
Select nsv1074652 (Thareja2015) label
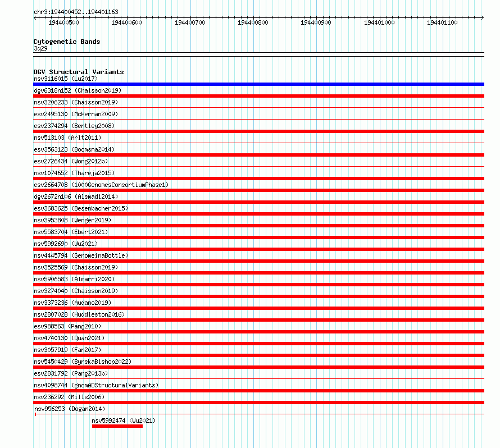[x=74, y=173]
